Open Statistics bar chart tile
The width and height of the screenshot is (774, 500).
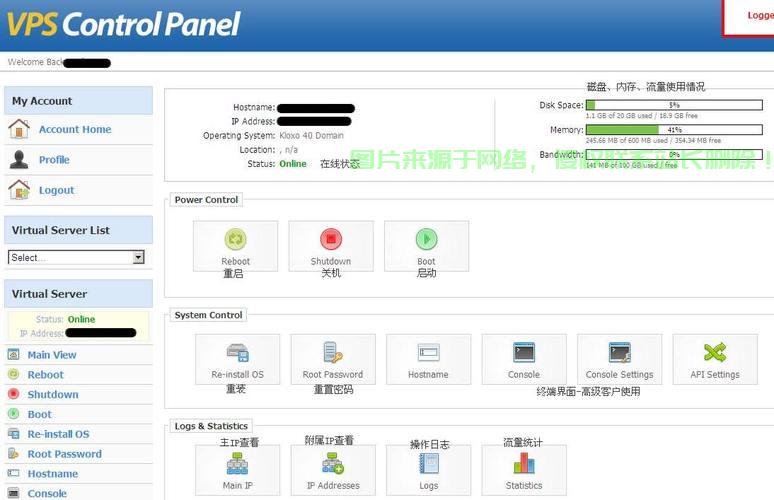pyautogui.click(x=524, y=470)
